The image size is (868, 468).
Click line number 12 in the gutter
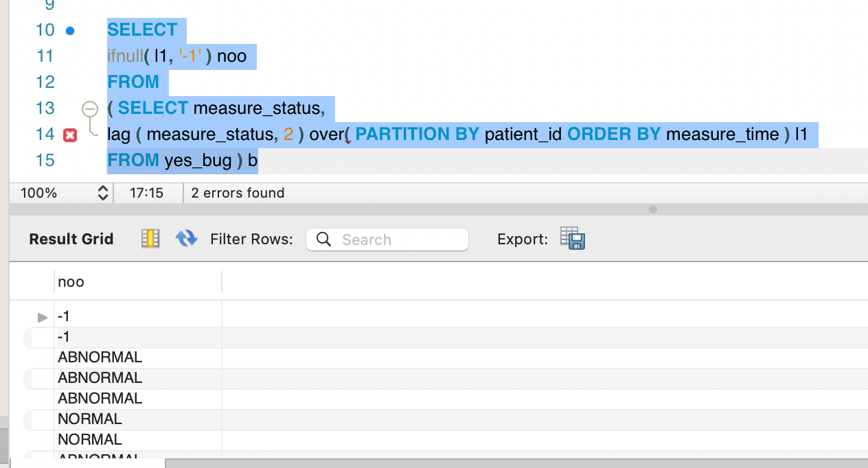click(45, 82)
